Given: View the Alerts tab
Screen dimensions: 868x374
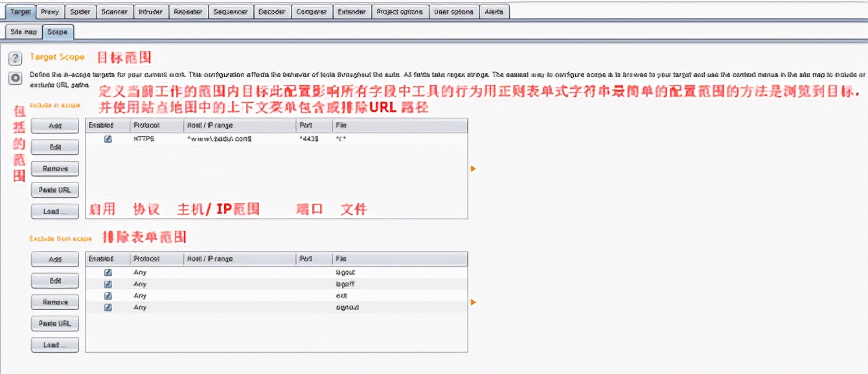Looking at the screenshot, I should coord(494,12).
